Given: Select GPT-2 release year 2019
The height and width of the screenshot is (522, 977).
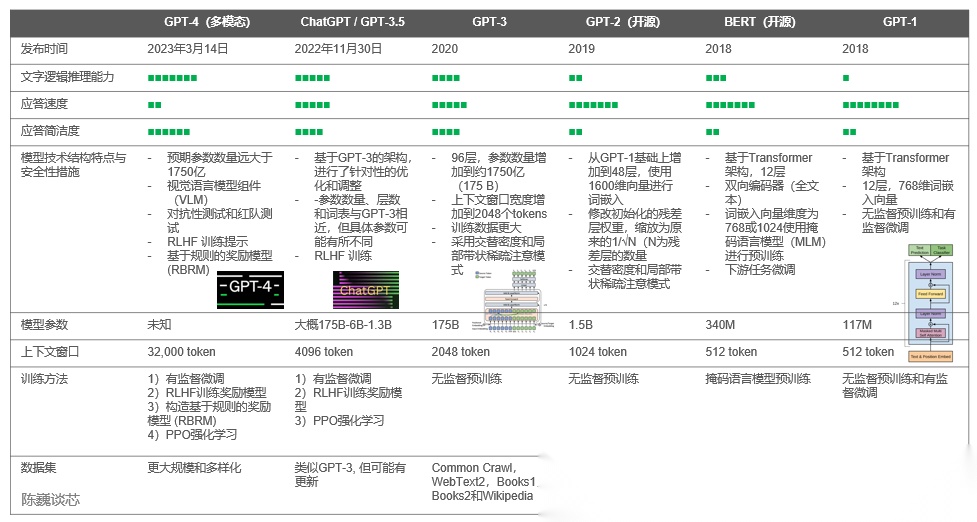Looking at the screenshot, I should [x=581, y=49].
